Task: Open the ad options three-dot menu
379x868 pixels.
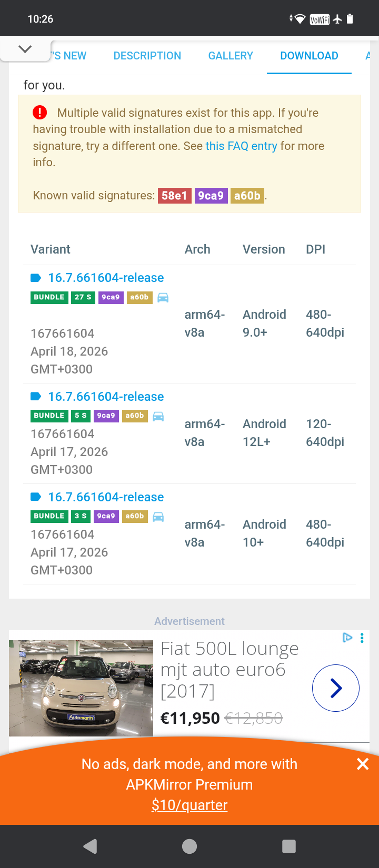Action: point(362,638)
